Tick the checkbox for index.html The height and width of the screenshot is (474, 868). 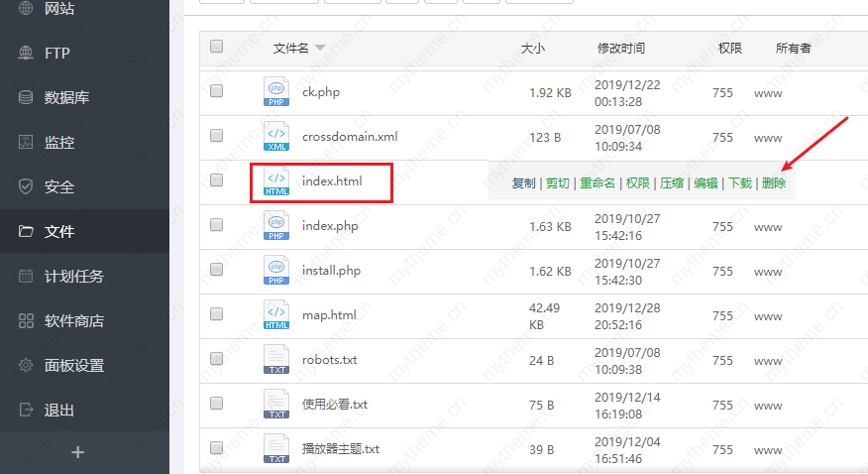tap(217, 180)
